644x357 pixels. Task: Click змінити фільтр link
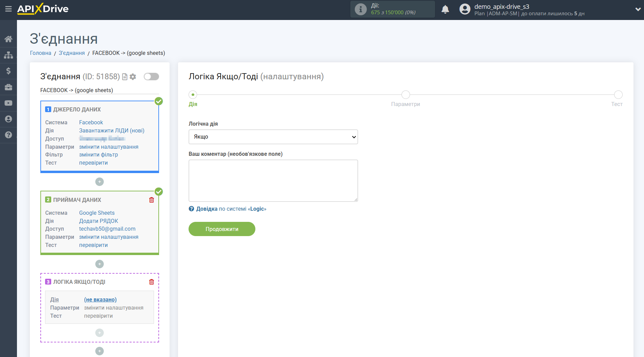pyautogui.click(x=98, y=154)
